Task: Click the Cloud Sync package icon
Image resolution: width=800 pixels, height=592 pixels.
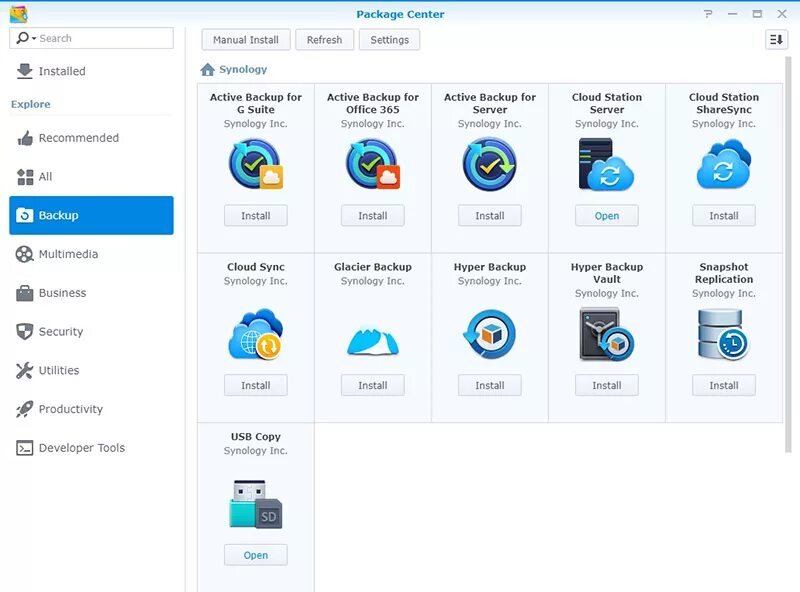Action: [x=256, y=334]
